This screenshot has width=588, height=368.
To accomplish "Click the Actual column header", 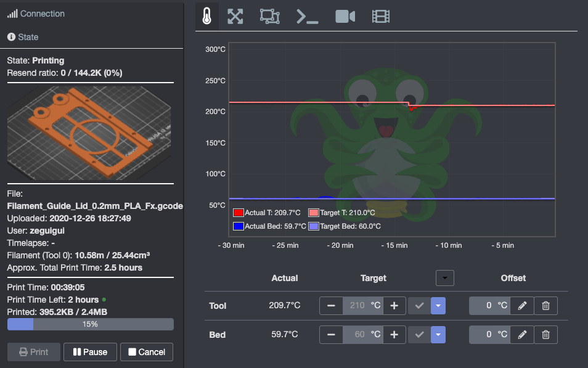I will click(285, 278).
